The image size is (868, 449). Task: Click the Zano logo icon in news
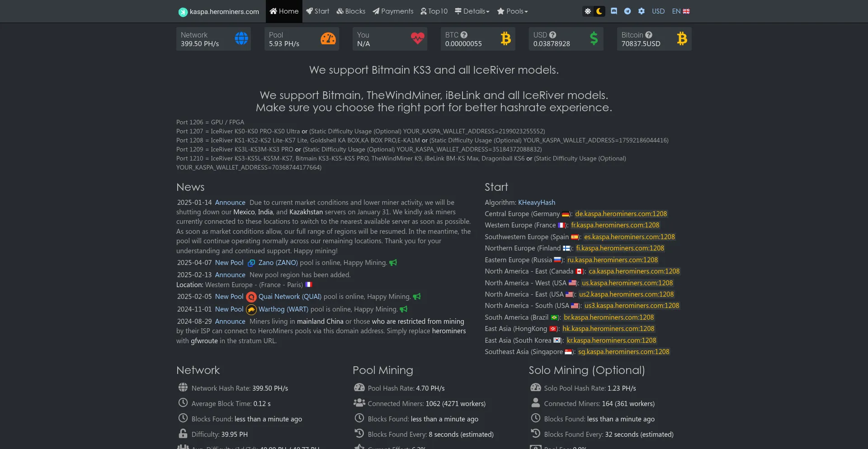pyautogui.click(x=251, y=263)
